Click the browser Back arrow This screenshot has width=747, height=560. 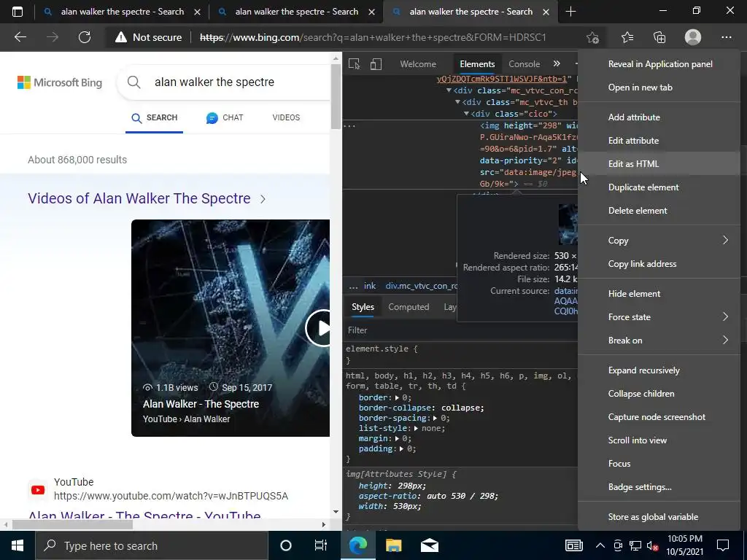[20, 37]
